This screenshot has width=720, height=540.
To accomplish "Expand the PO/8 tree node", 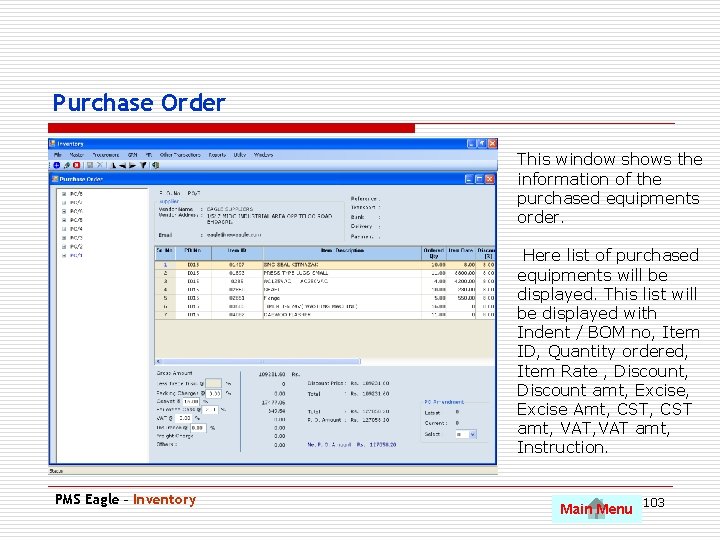I will click(x=64, y=194).
